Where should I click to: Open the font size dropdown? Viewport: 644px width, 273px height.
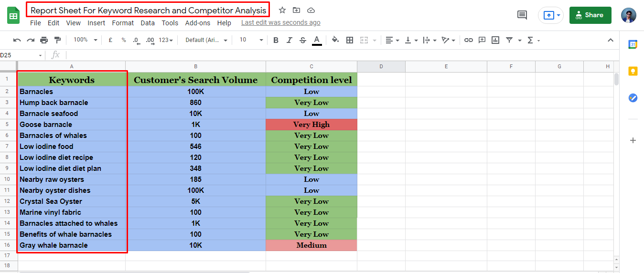pos(251,40)
